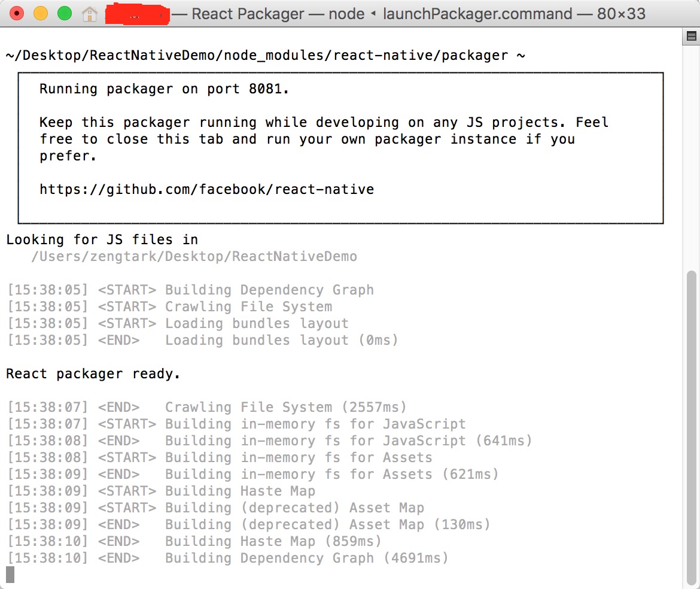Click the '(deprecated) Asset Map (130ms)' log line
Screen dimensions: 700x589
pos(249,524)
